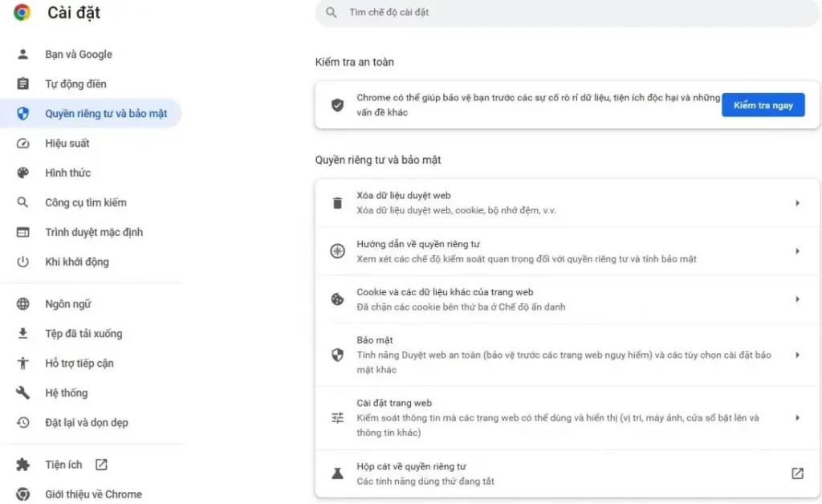The width and height of the screenshot is (822, 504).
Task: Open Bạn và Google in sidebar
Action: pos(78,55)
